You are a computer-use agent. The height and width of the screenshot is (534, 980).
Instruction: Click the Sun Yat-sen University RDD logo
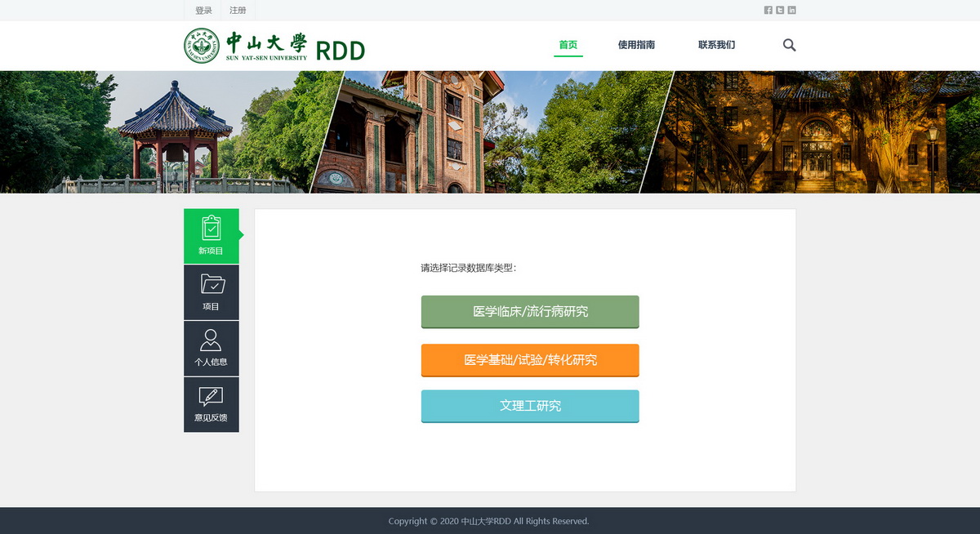point(274,46)
